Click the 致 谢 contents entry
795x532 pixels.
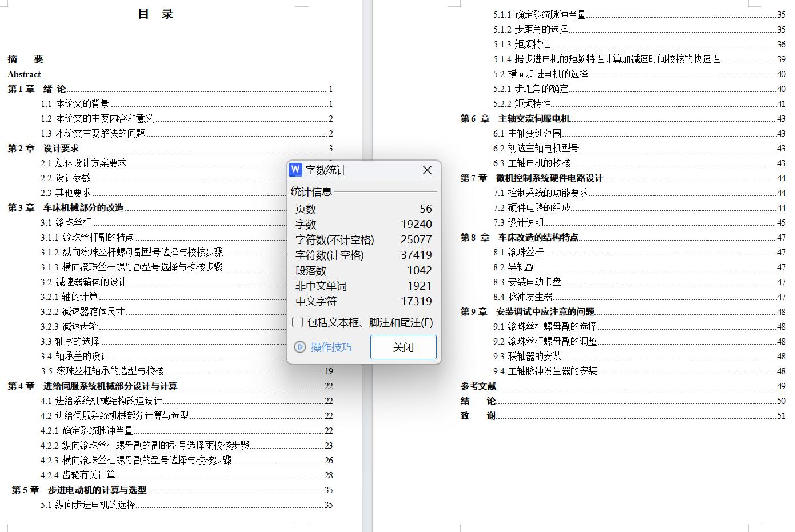point(623,415)
